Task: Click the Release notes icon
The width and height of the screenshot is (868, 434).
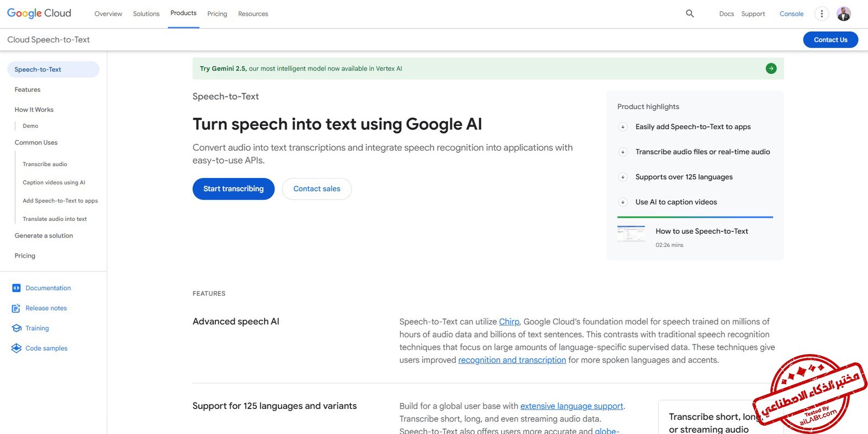Action: [x=16, y=308]
